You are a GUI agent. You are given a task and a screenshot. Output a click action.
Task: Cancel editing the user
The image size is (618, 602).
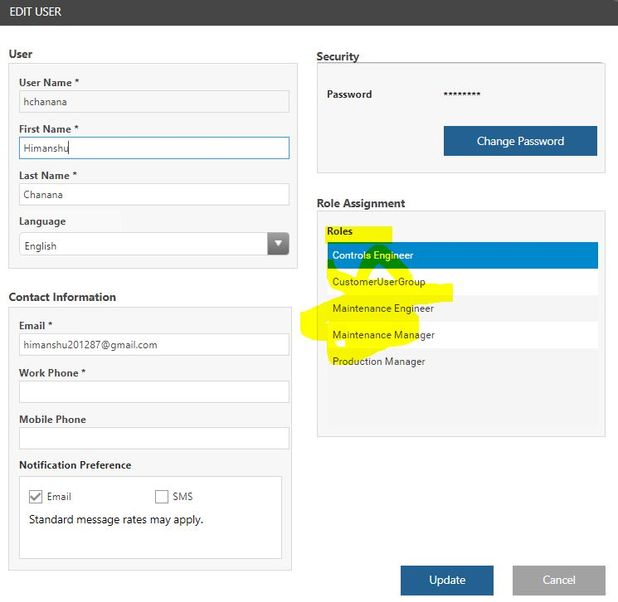(558, 580)
